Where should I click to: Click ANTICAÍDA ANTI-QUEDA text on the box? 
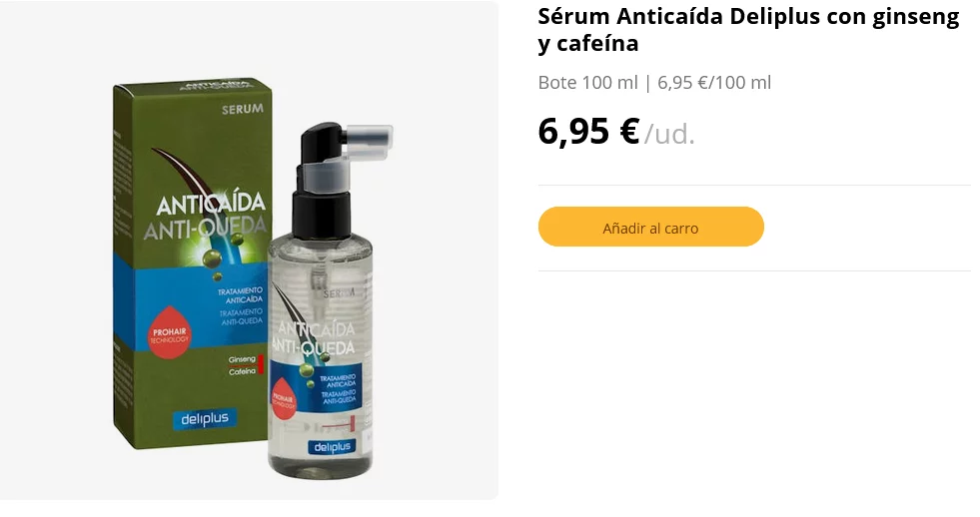(206, 216)
